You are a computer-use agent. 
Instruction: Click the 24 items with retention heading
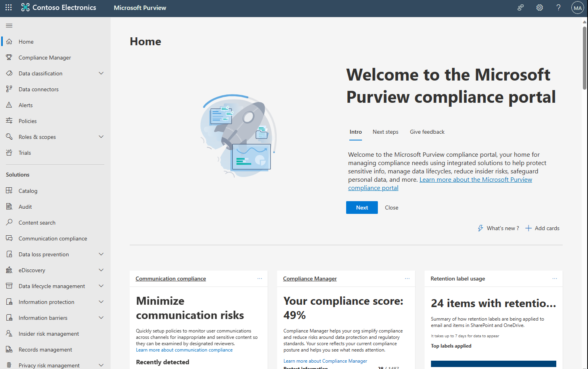(494, 303)
